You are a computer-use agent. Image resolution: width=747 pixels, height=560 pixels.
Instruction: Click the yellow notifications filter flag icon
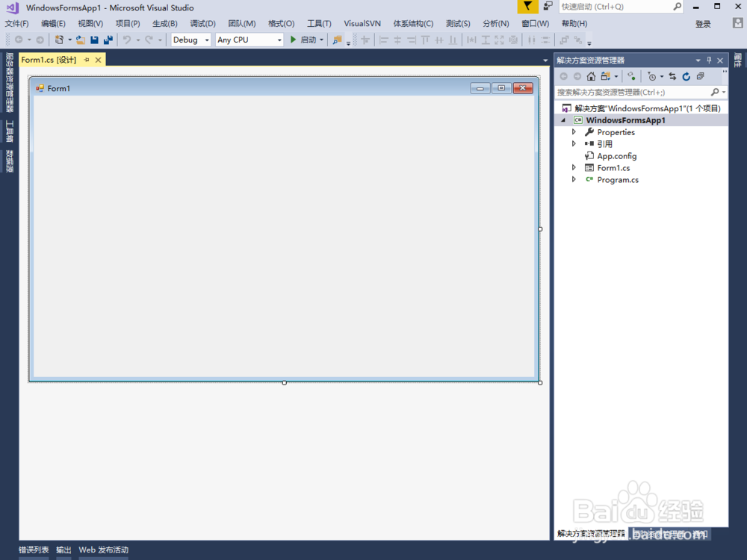coord(527,6)
